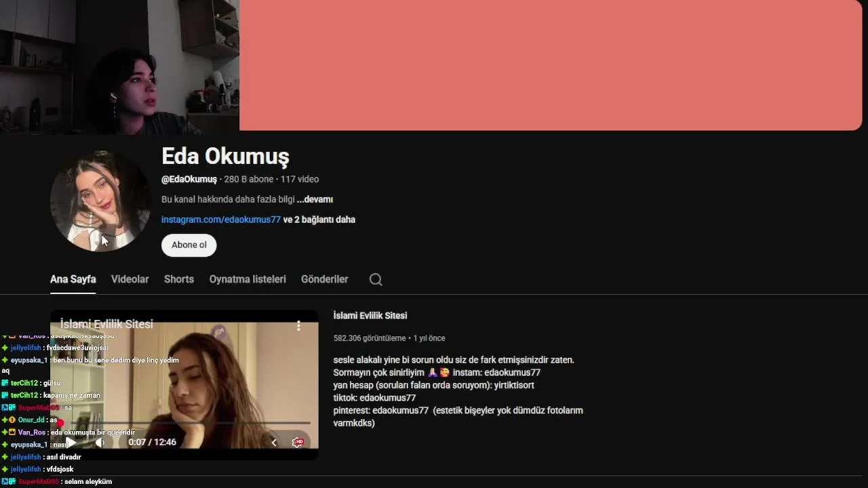Viewport: 868px width, 488px height.
Task: Open the three-dot menu on video player
Action: click(x=298, y=326)
